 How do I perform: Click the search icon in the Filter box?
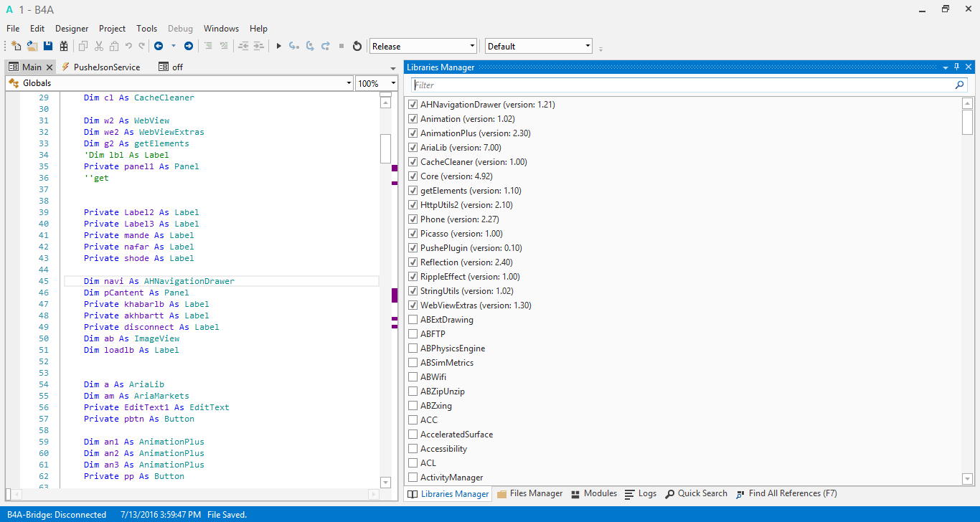coord(960,85)
